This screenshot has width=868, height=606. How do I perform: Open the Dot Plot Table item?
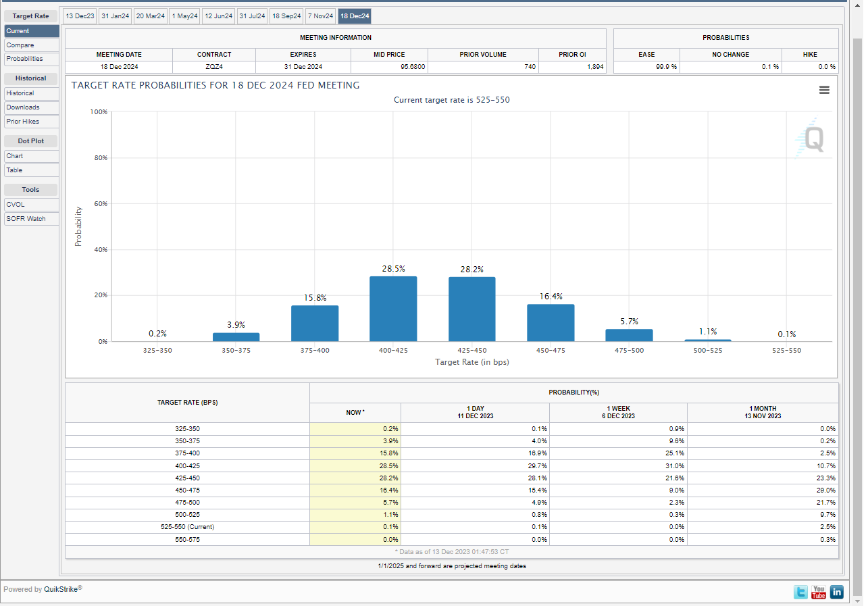pyautogui.click(x=32, y=170)
